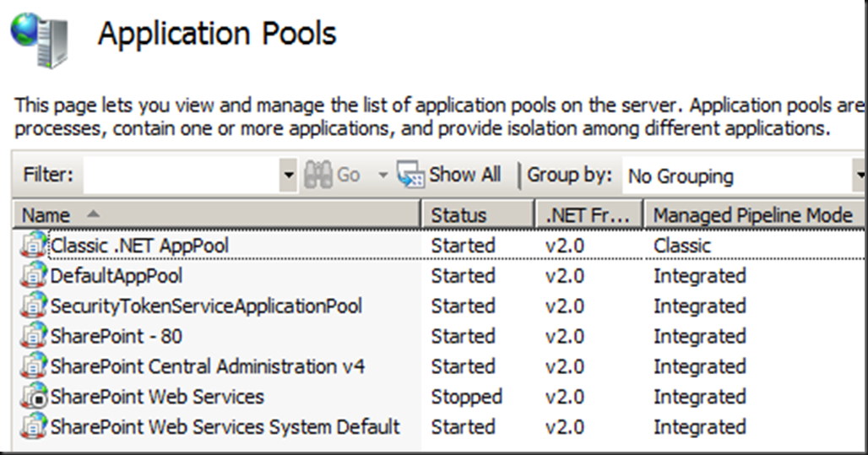Click the Show All button
Screen dimensions: 868x455
click(x=449, y=175)
